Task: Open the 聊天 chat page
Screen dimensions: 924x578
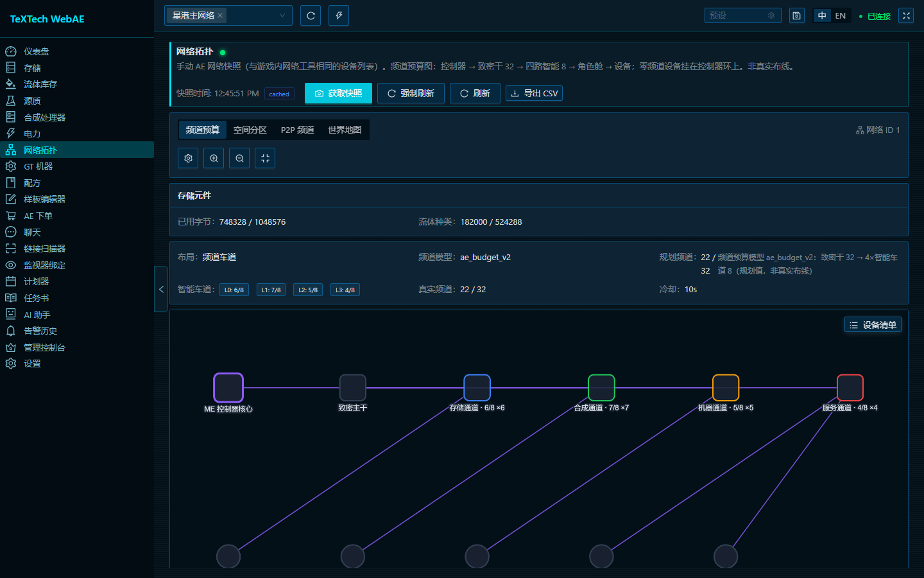Action: point(77,232)
